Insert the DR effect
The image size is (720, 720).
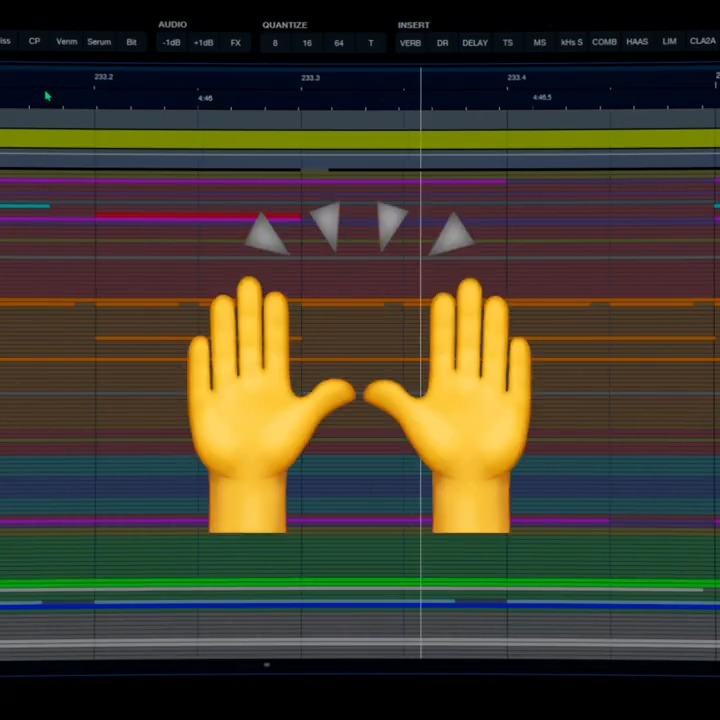click(443, 43)
